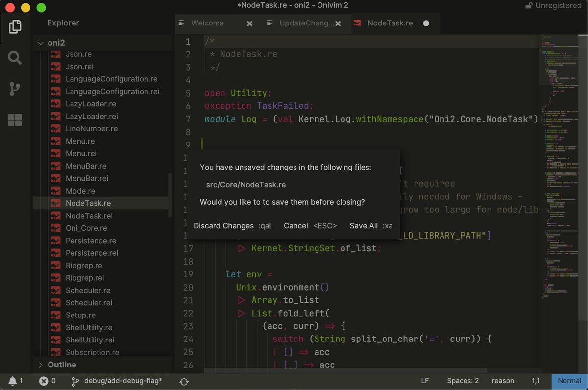Click the unsaved dot on NodeTask.re tab
Screen dimensions: 588x390
426,23
